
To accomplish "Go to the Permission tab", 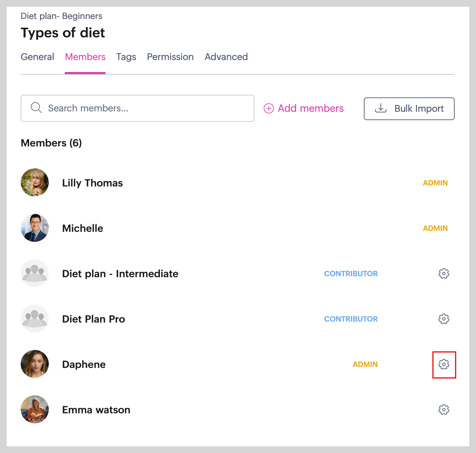I will coord(170,57).
